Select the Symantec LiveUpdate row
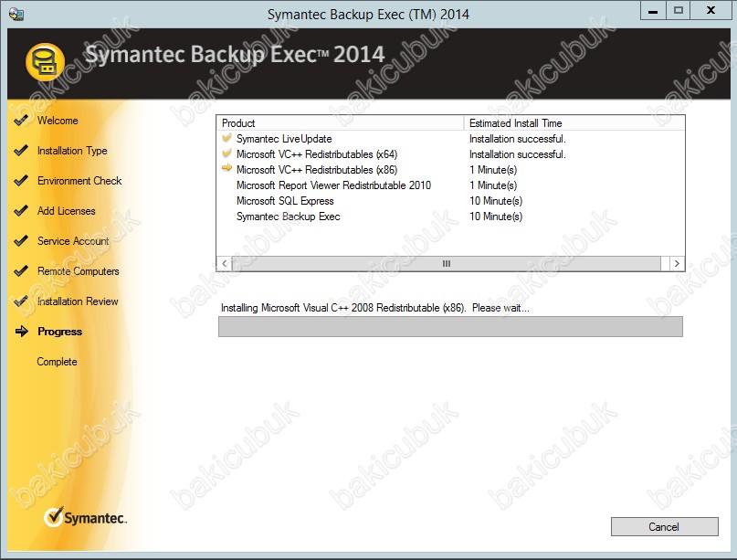 (450, 139)
